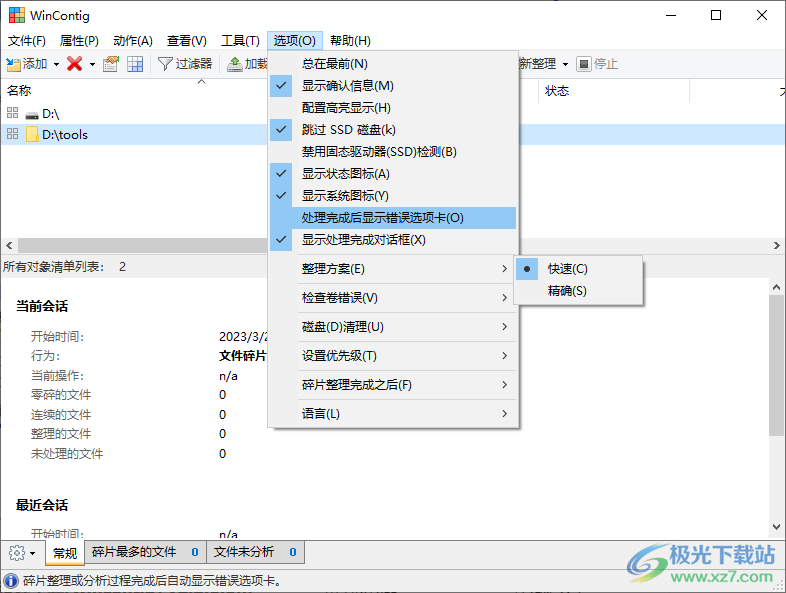Open the File (文件) menu

tap(27, 41)
